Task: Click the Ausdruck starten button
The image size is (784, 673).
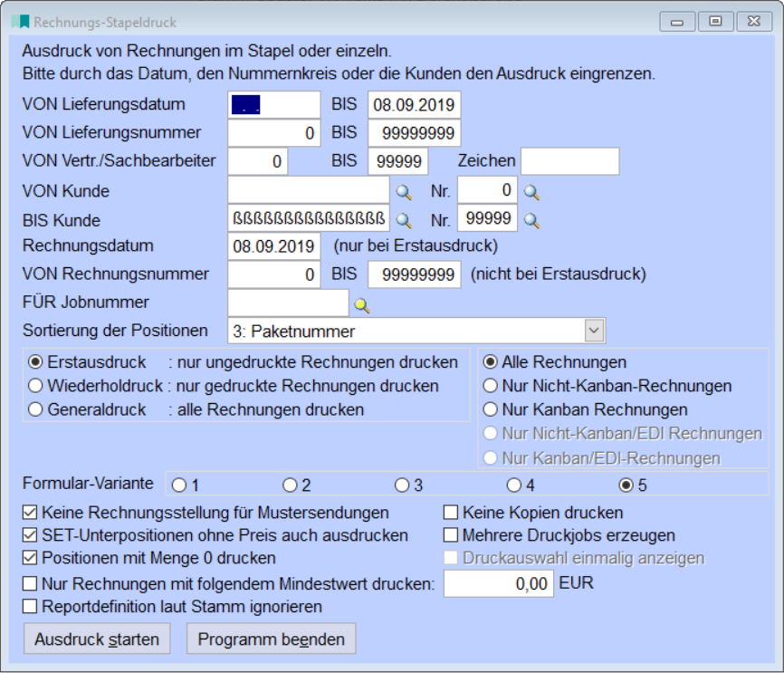Action: [x=95, y=638]
